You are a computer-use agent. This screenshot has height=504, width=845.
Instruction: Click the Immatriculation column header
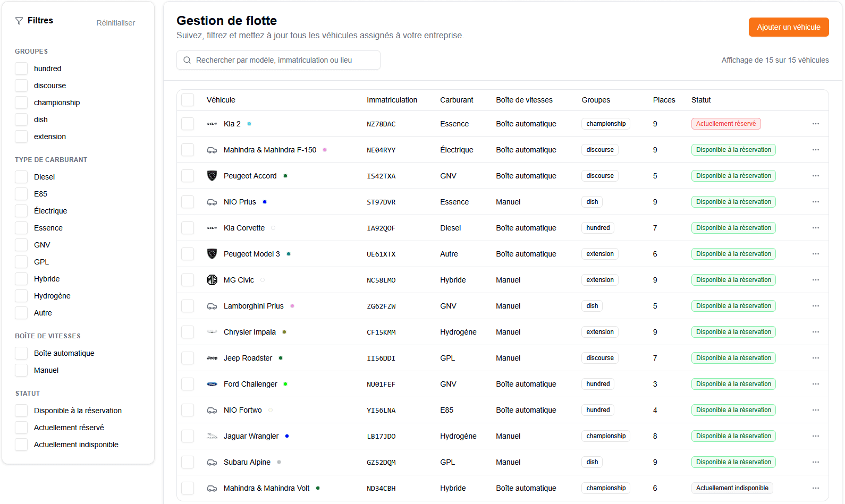coord(392,100)
